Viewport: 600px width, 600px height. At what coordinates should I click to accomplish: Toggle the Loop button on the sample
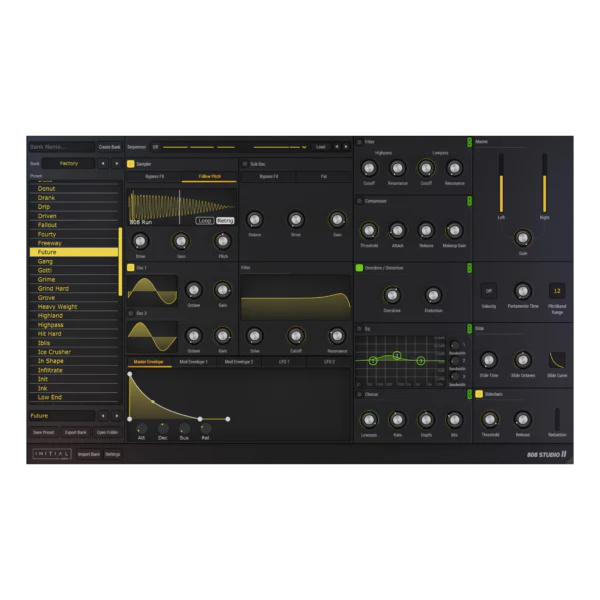tap(205, 221)
